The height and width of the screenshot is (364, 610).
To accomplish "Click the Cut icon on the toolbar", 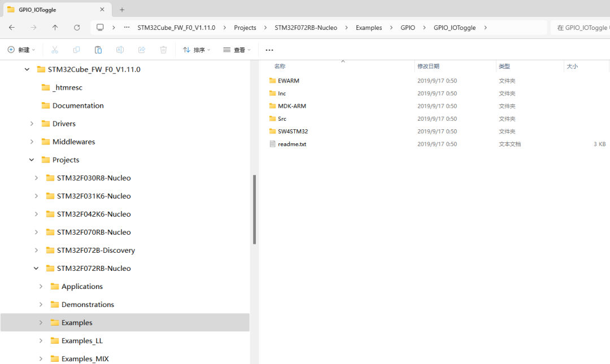I will tap(54, 50).
